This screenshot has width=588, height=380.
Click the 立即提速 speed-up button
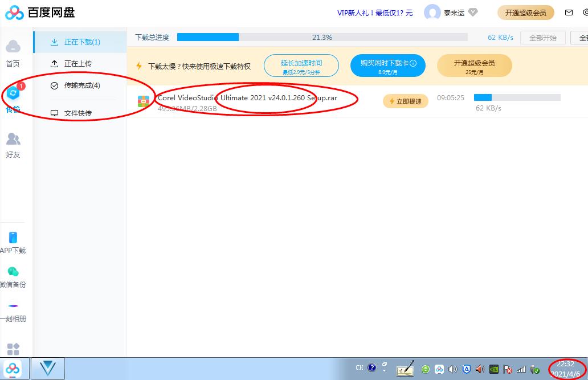click(x=405, y=101)
